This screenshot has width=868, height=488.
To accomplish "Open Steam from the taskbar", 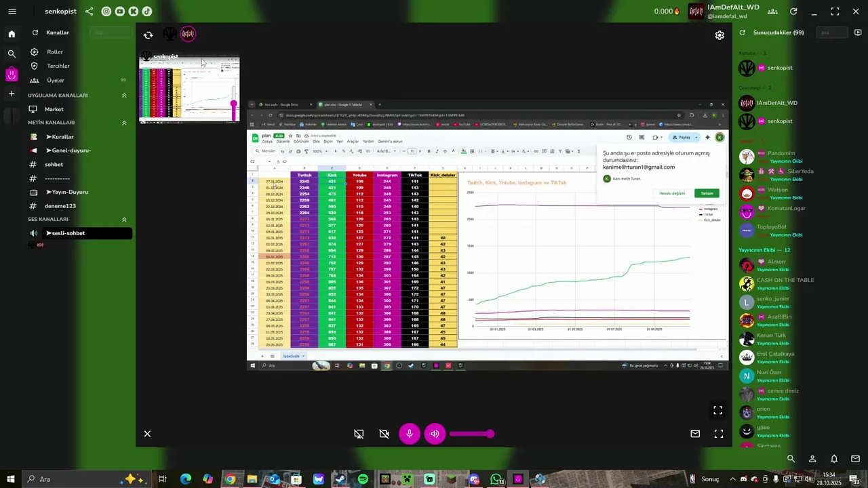I will point(340,479).
